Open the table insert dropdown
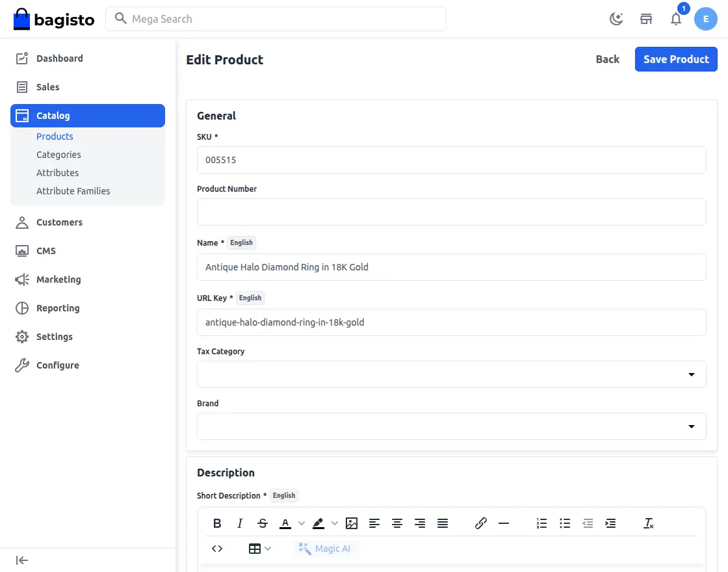728x572 pixels. click(x=259, y=549)
